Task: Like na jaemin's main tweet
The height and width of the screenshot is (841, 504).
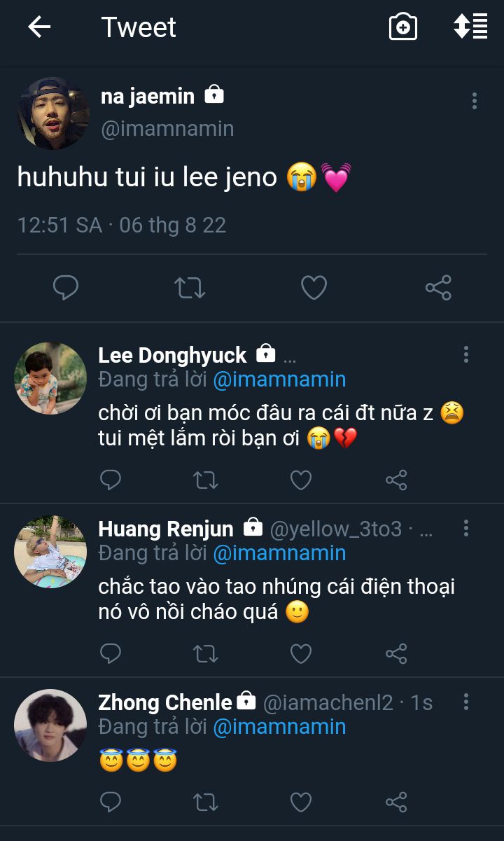Action: pos(314,288)
